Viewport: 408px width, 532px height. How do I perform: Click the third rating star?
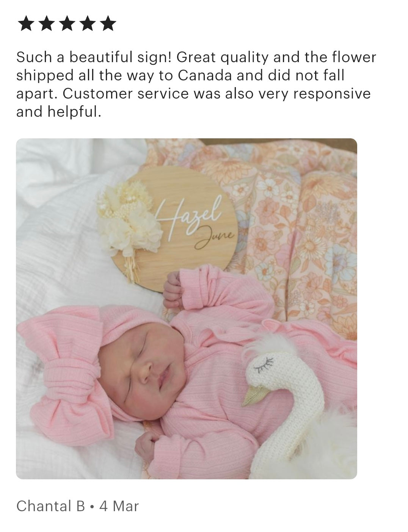[x=67, y=23]
